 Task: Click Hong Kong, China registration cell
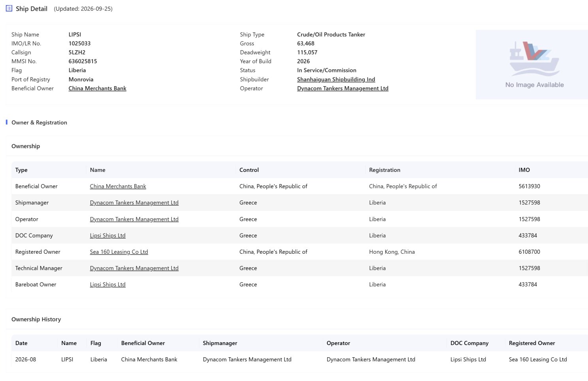click(392, 252)
